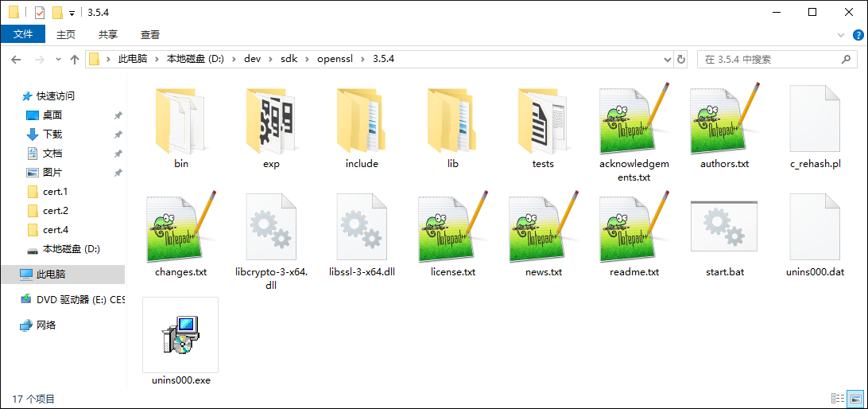This screenshot has height=409, width=868.
Task: Navigate to the sdk breadcrumb segment
Action: tap(289, 60)
